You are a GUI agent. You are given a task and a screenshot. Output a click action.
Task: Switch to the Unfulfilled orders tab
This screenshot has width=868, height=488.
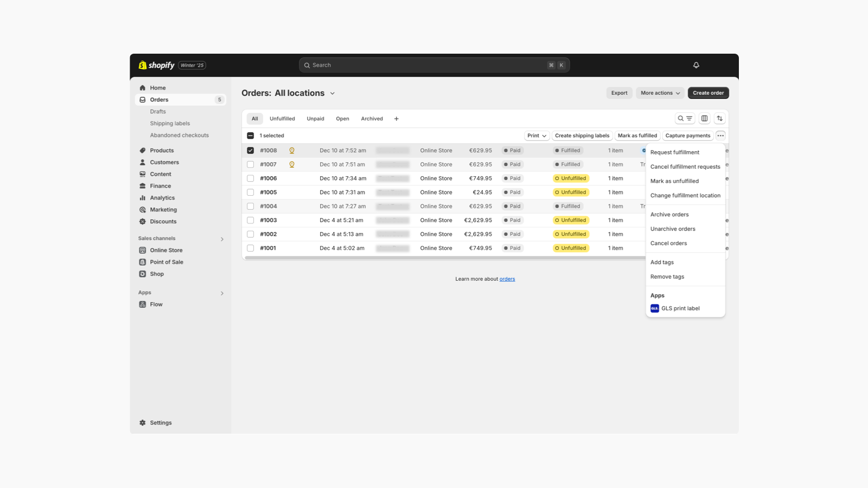[282, 118]
